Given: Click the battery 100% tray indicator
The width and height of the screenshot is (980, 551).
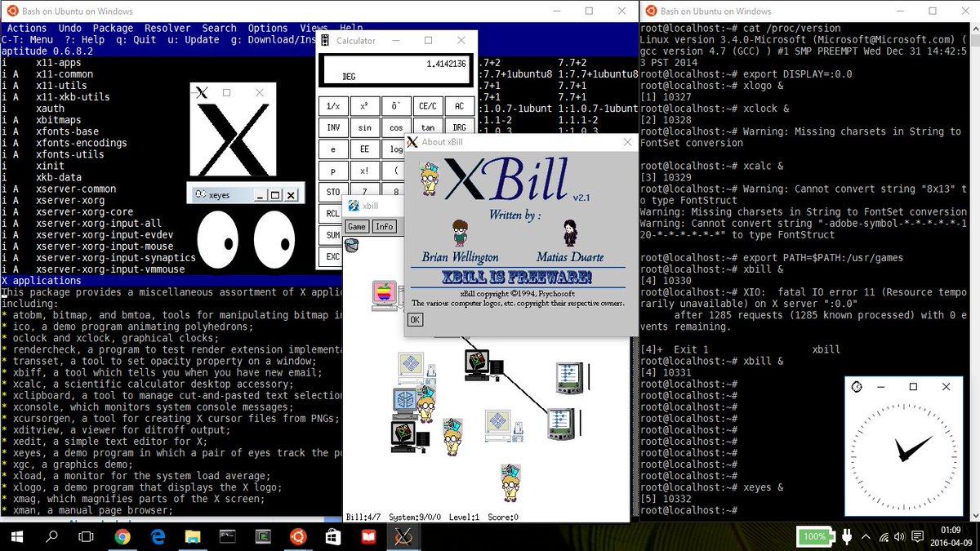Looking at the screenshot, I should click(817, 536).
